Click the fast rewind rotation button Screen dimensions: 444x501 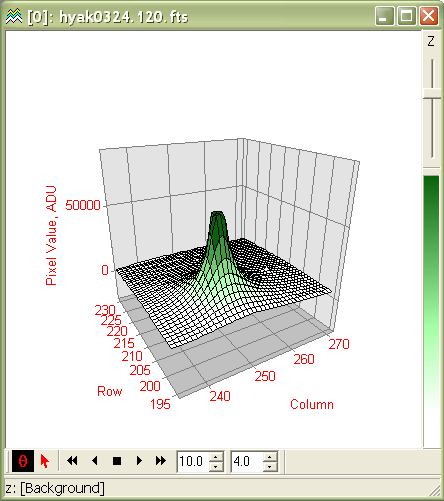coord(72,461)
